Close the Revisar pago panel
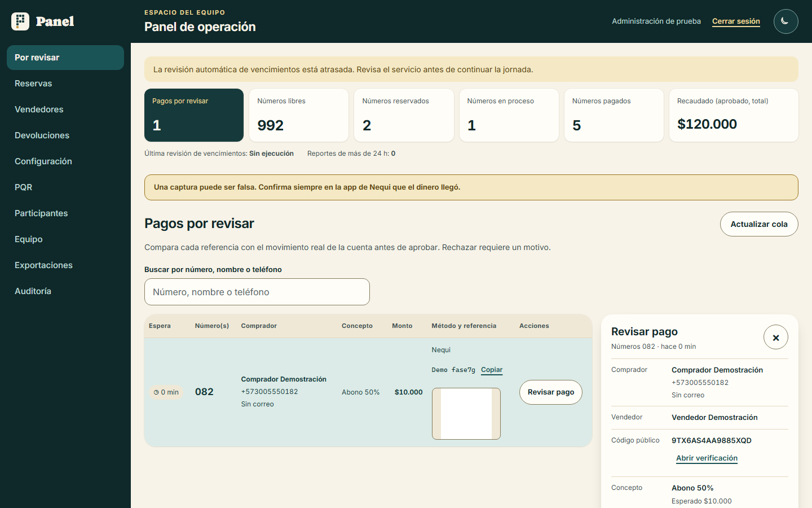The image size is (812, 508). click(x=775, y=338)
